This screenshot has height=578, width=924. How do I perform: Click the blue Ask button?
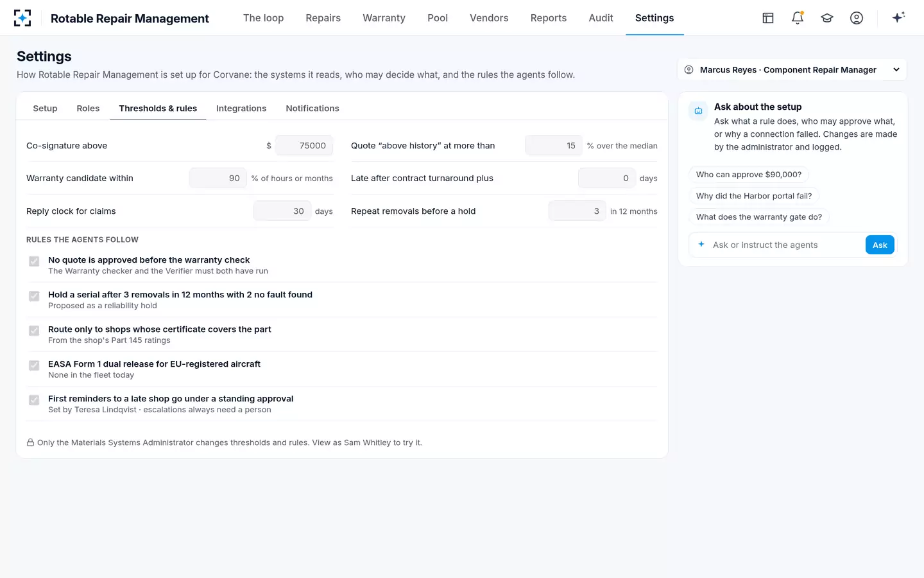point(880,245)
